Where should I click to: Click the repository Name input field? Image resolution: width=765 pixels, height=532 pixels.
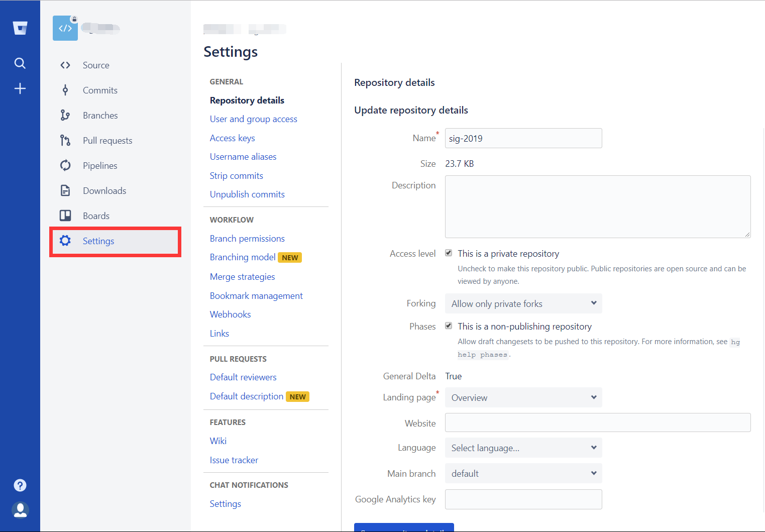(x=523, y=138)
